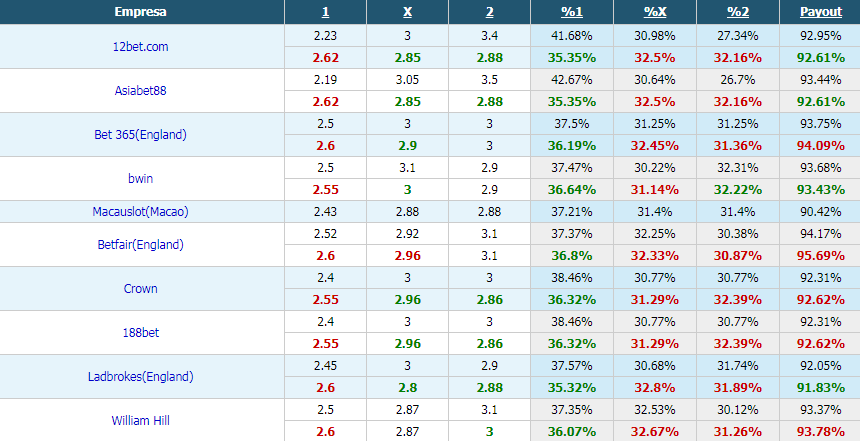The height and width of the screenshot is (441, 860).
Task: Click the '%2' column header
Action: coord(738,12)
